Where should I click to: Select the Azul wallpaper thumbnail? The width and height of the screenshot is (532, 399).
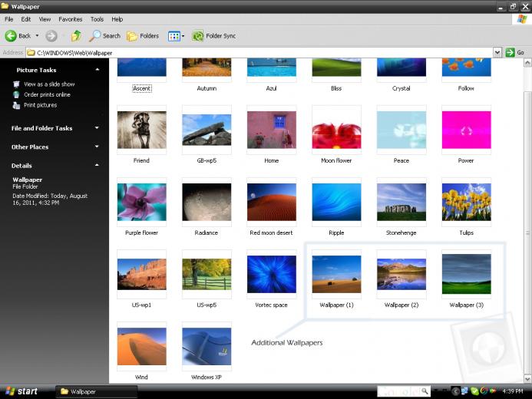(272, 68)
